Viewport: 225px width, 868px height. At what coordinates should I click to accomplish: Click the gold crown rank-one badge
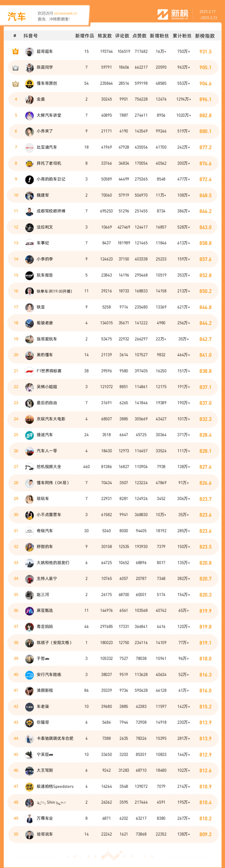tap(15, 52)
